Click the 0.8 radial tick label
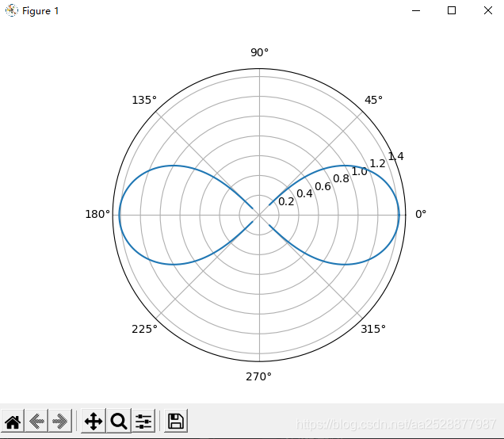 coord(341,178)
